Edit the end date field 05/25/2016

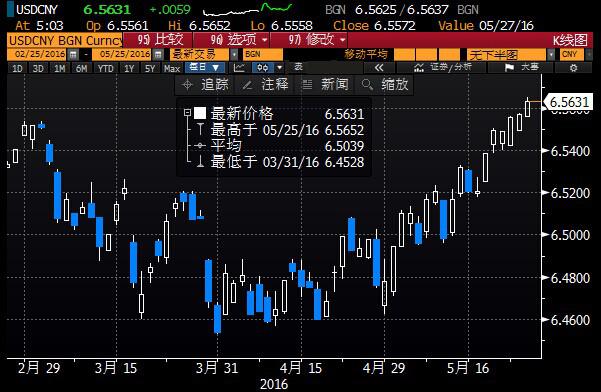[123, 55]
